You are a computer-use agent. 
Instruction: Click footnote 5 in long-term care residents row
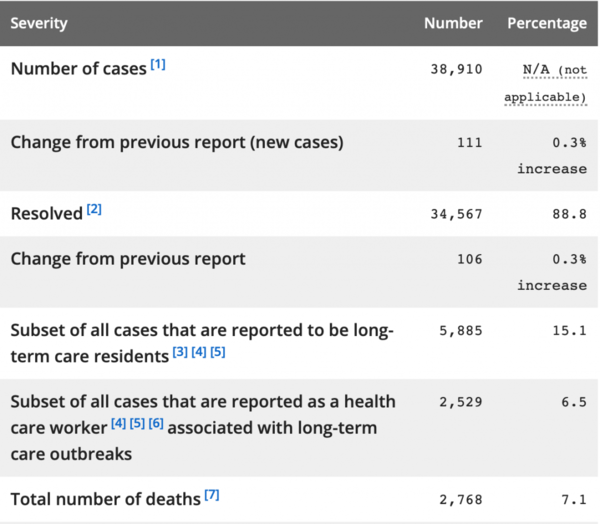coord(218,353)
